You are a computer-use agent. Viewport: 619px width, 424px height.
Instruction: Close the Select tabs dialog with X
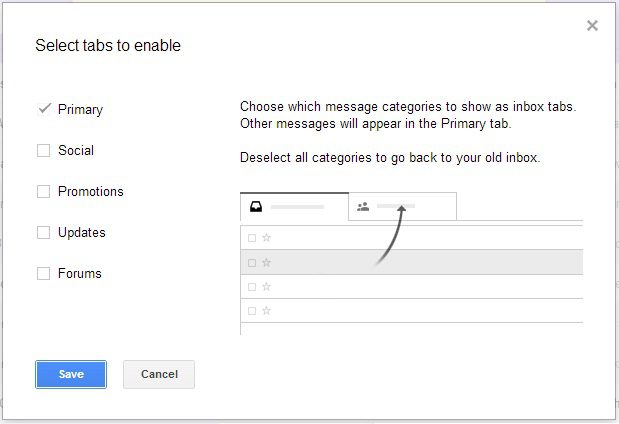(592, 26)
